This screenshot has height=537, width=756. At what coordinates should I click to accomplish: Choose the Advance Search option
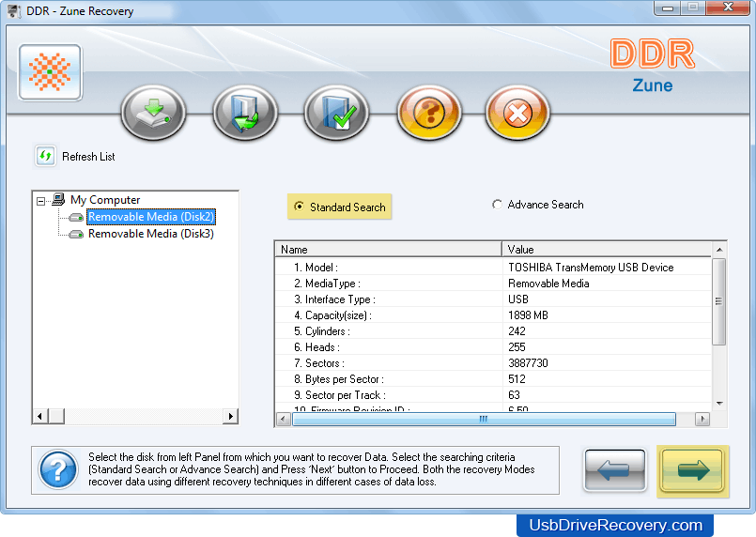537,205
